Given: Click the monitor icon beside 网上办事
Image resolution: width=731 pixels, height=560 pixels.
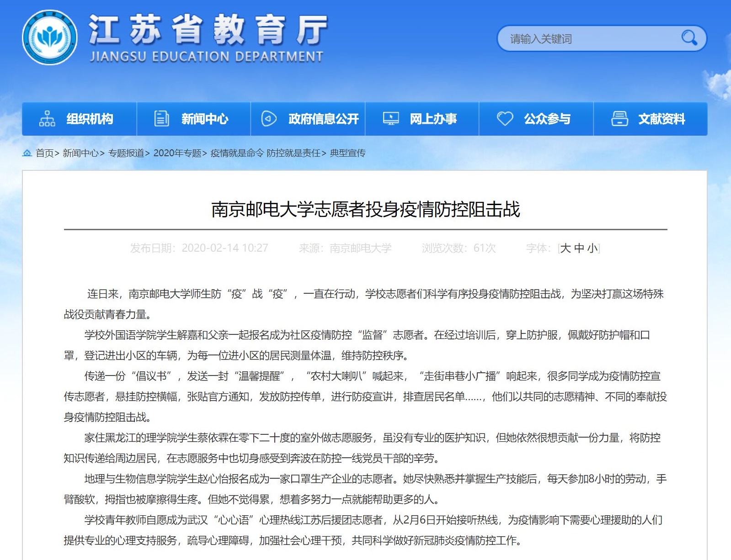Looking at the screenshot, I should [391, 119].
